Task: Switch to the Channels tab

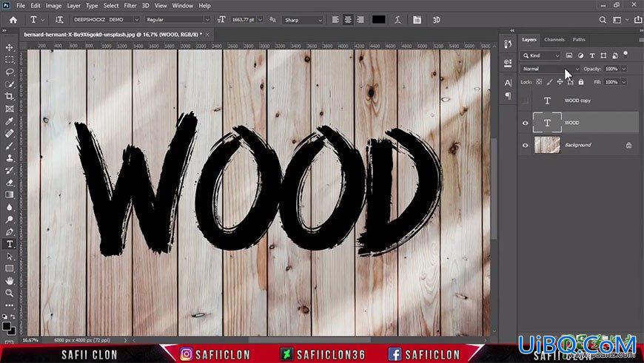Action: 554,39
